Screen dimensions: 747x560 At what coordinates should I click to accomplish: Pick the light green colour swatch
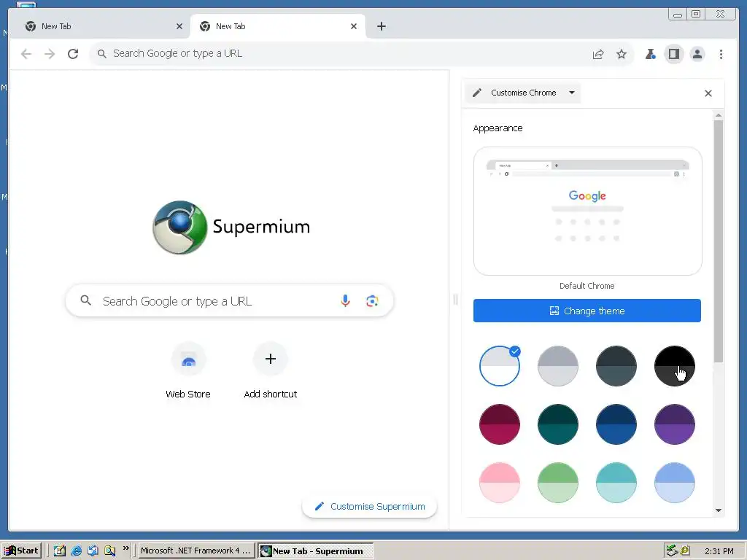click(558, 483)
